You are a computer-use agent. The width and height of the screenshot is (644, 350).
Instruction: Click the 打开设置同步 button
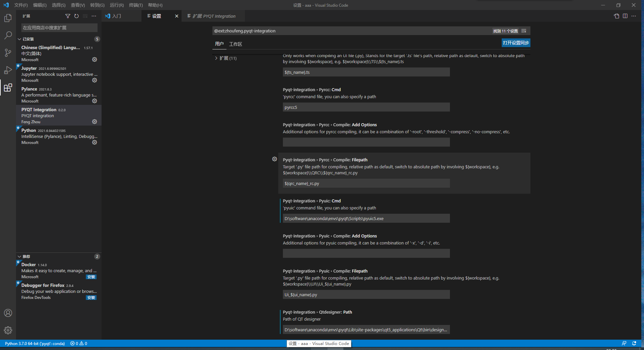516,43
